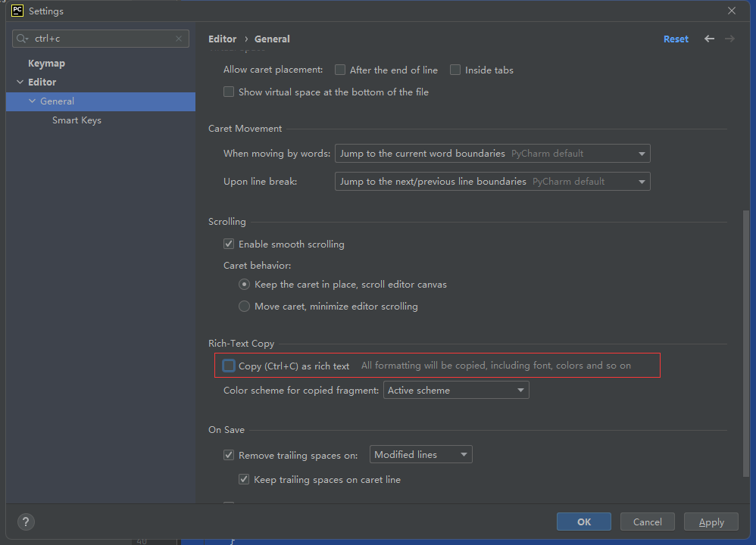The width and height of the screenshot is (756, 545).
Task: Clear the search field with the X icon
Action: (179, 38)
